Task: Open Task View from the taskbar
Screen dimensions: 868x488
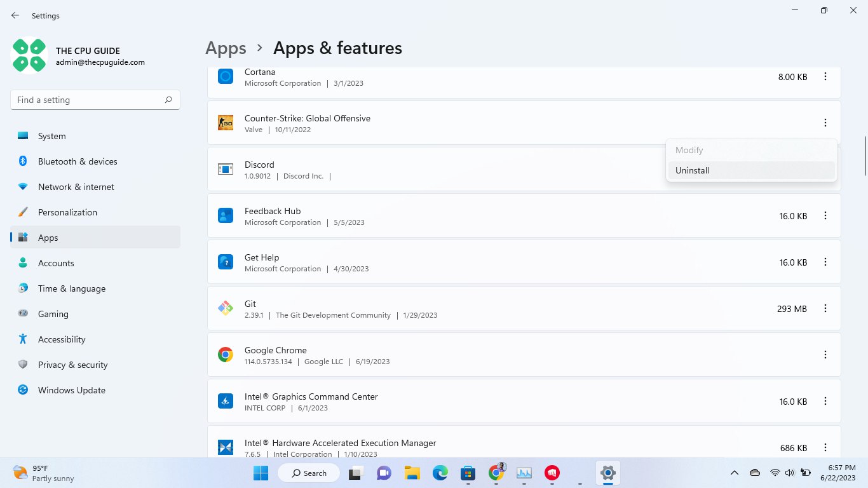Action: coord(356,473)
